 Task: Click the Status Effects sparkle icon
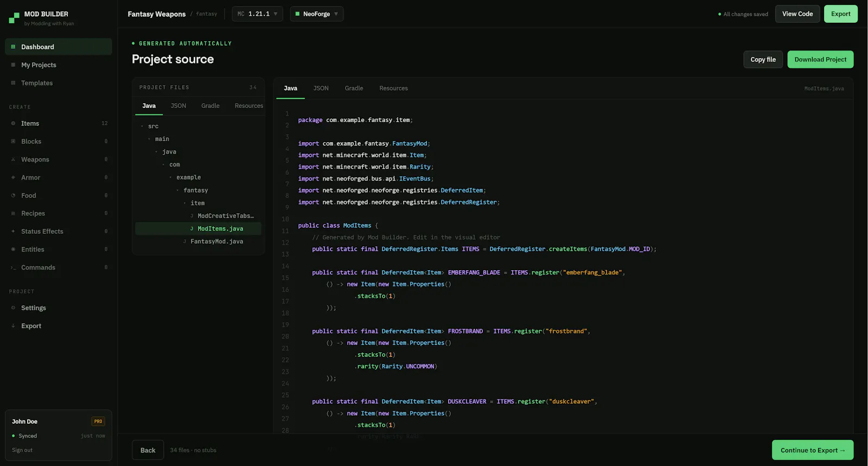point(13,231)
